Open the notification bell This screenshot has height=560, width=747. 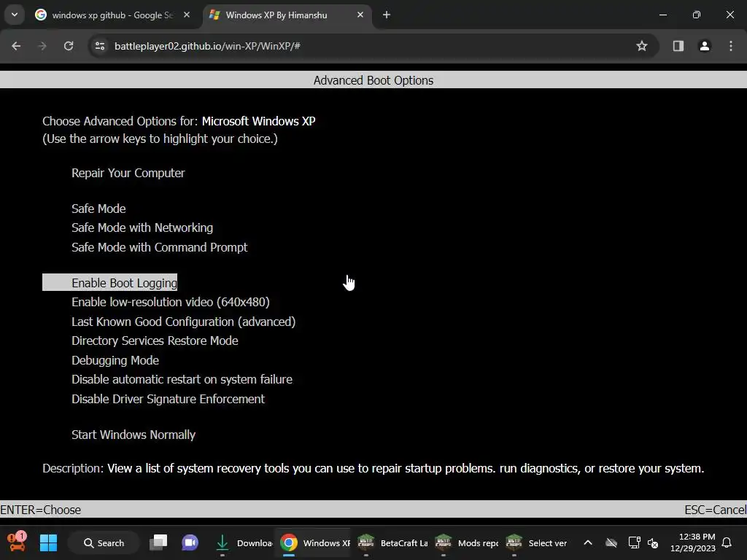tap(727, 542)
